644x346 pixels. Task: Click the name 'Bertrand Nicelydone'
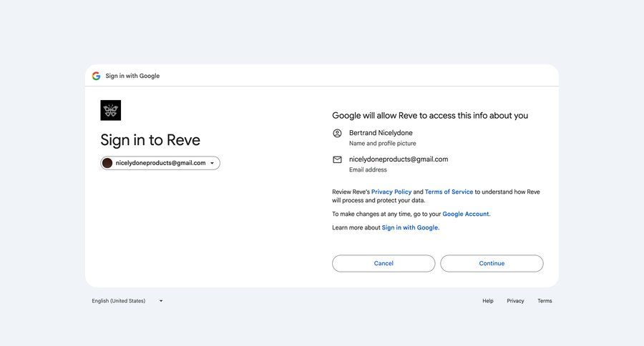(381, 132)
